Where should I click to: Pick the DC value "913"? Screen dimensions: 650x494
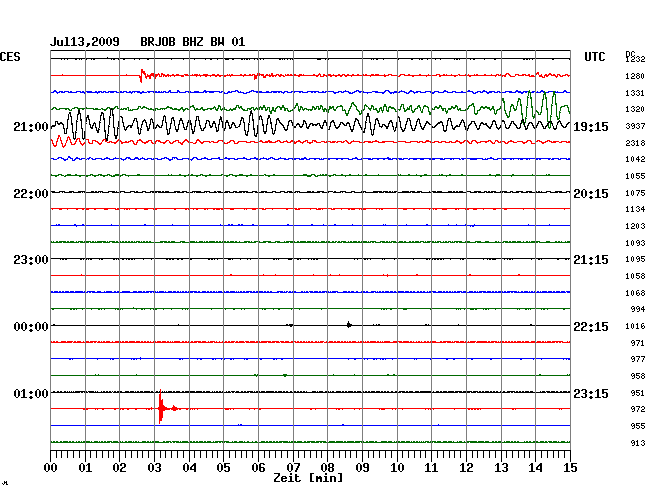click(x=638, y=443)
